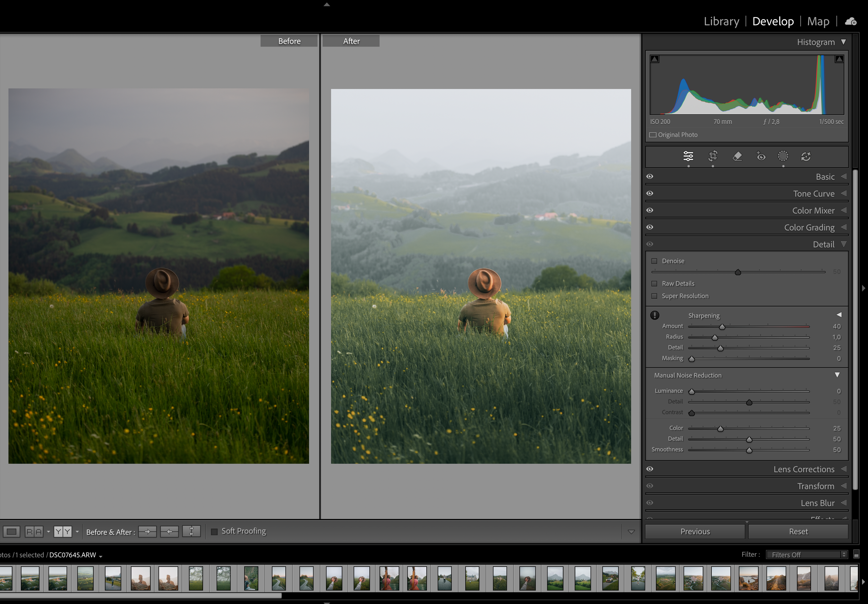Click the Edit sliders icon
This screenshot has width=868, height=604.
[x=688, y=156]
